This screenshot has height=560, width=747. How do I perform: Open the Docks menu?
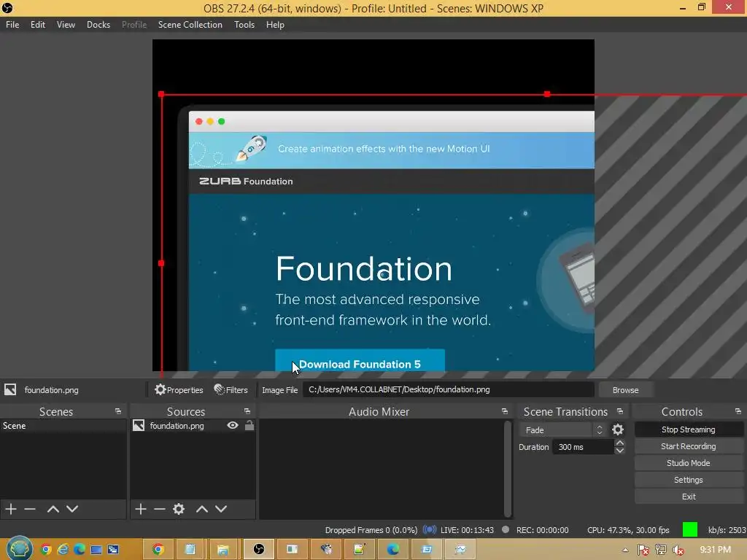pos(98,25)
